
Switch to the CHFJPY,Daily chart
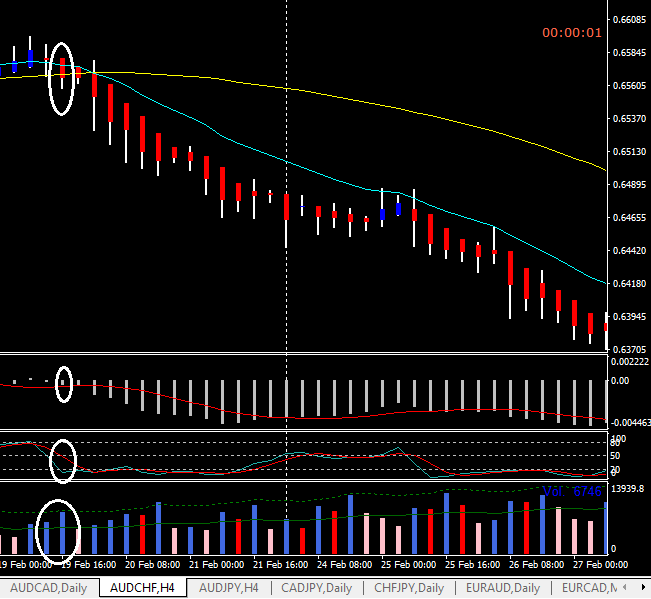pos(408,588)
